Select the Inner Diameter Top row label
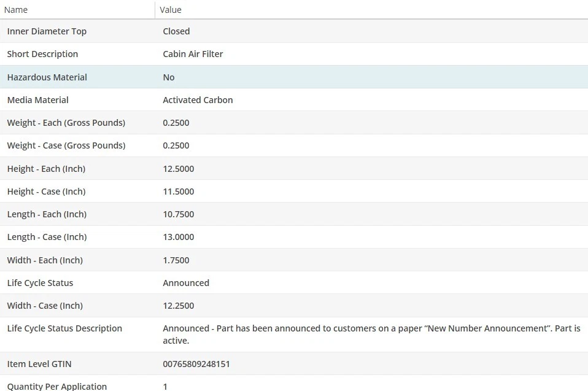 (47, 31)
